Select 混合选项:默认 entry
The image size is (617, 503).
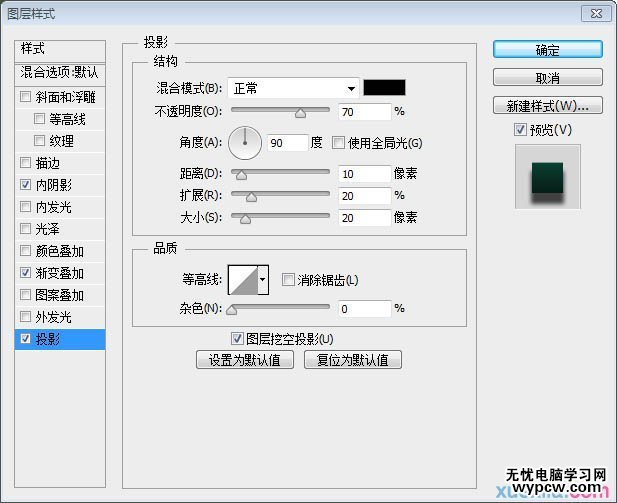60,72
